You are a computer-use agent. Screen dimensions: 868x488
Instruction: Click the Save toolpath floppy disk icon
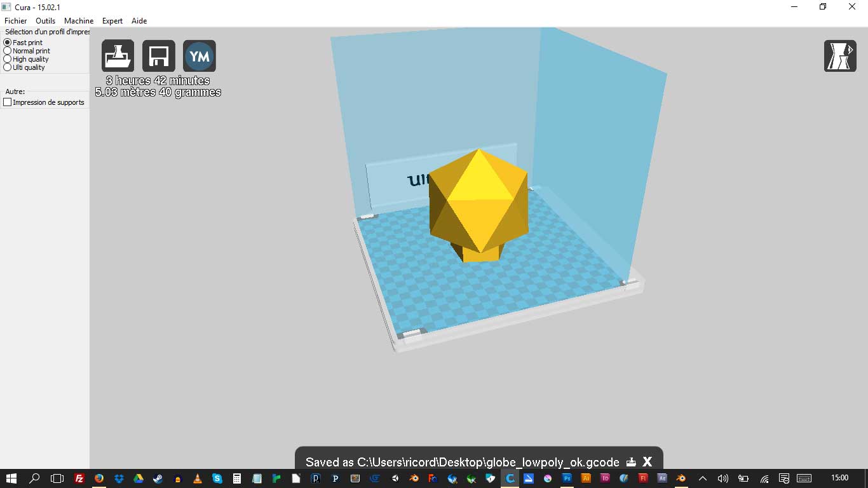point(158,56)
